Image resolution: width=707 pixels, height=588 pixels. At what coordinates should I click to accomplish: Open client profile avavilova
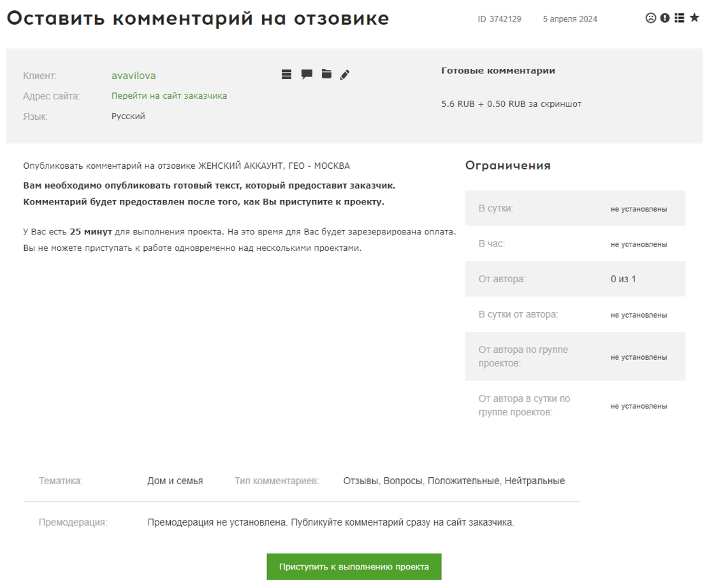(133, 76)
